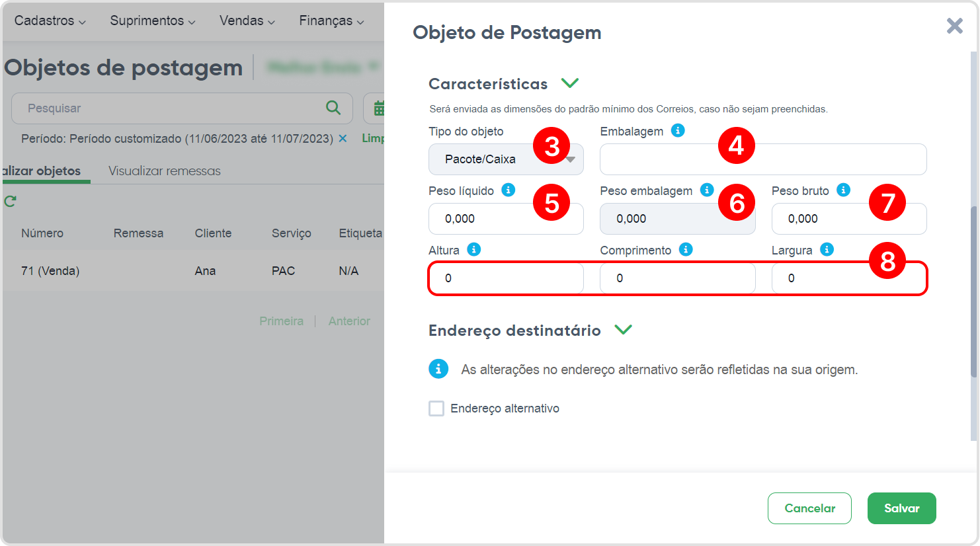Open the Vendas menu
The image size is (980, 546).
click(247, 20)
